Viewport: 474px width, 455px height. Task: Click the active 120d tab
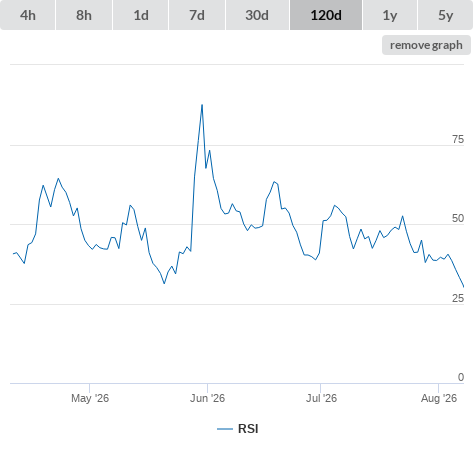[x=326, y=15]
